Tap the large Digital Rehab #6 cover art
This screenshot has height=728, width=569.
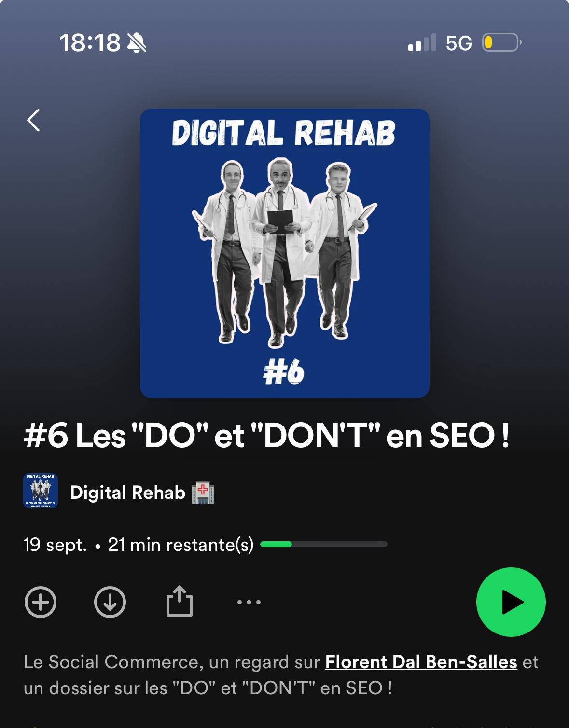coord(285,253)
